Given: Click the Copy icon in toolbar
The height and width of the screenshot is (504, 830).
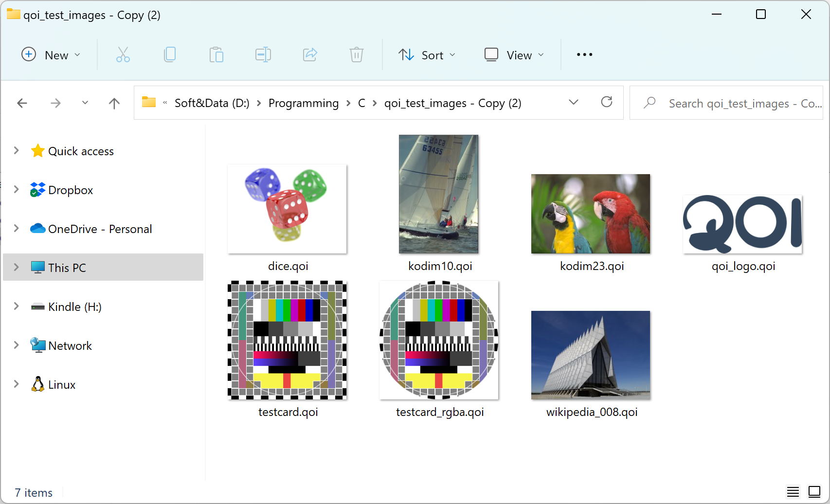Looking at the screenshot, I should point(170,54).
